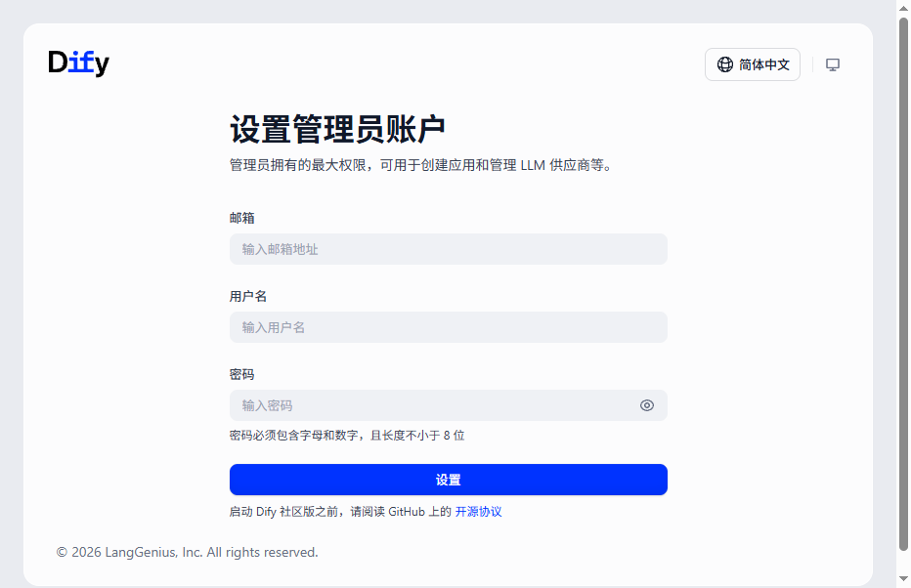Screen dimensions: 911x588
Task: Click the 密码必须包含字母和数字 hint text
Action: [x=347, y=436]
